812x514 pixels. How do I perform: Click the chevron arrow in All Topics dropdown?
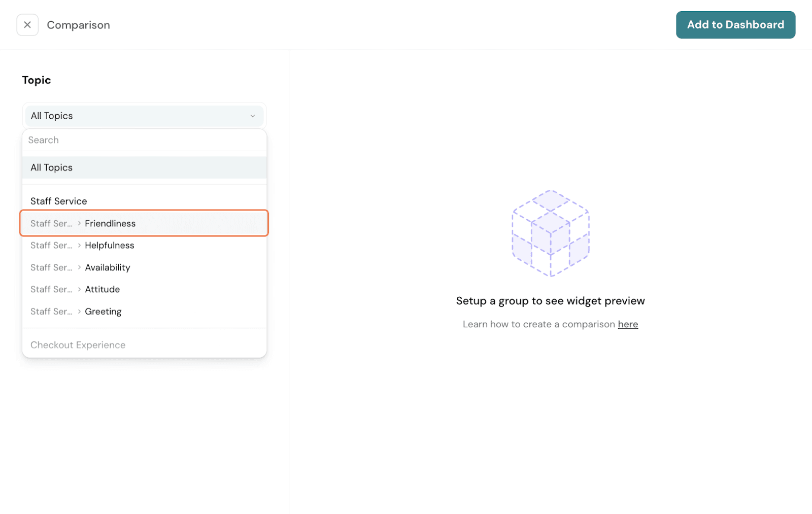pyautogui.click(x=252, y=116)
